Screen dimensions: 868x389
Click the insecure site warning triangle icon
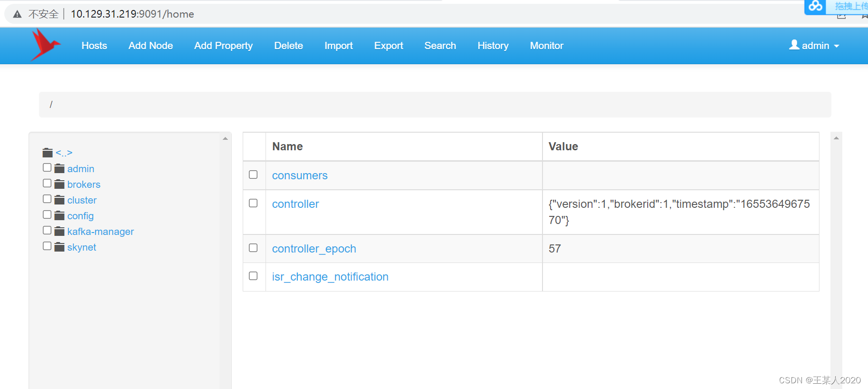[x=18, y=14]
